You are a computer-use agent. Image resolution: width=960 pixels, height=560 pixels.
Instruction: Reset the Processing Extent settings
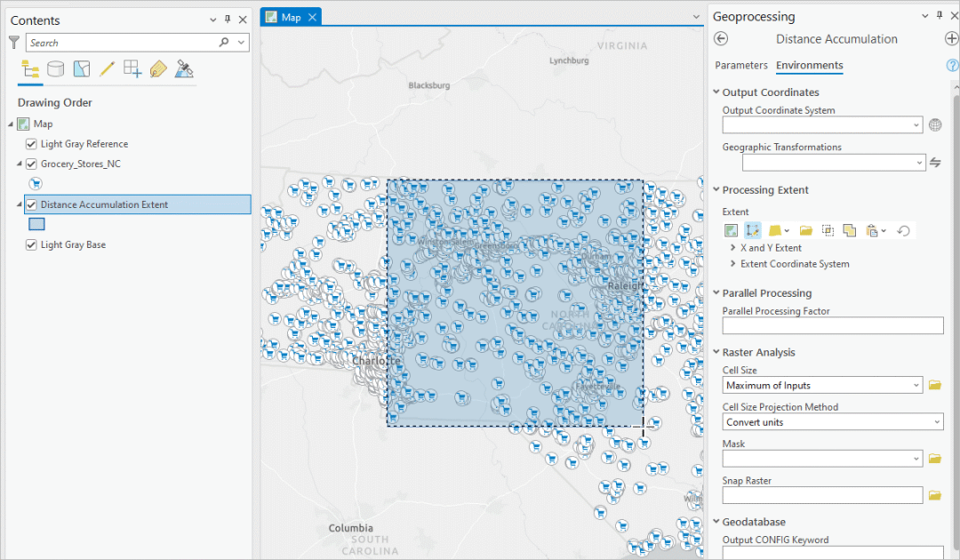tap(904, 229)
